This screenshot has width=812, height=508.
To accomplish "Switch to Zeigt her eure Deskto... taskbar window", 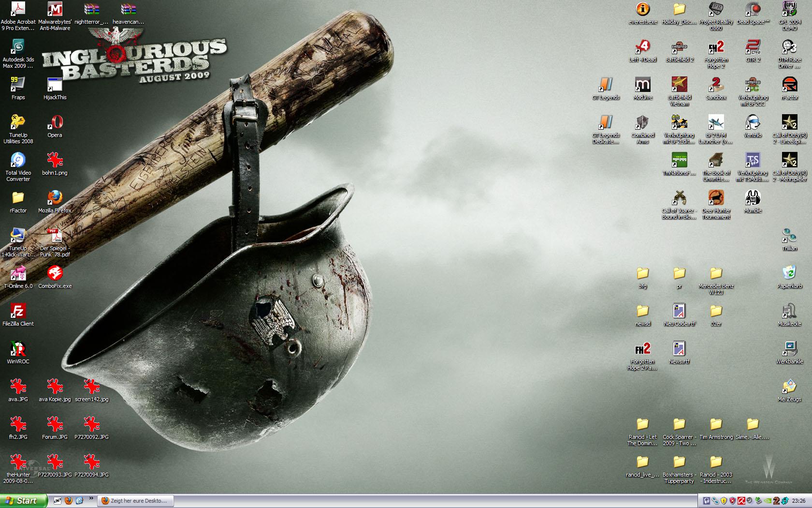I will pyautogui.click(x=135, y=501).
